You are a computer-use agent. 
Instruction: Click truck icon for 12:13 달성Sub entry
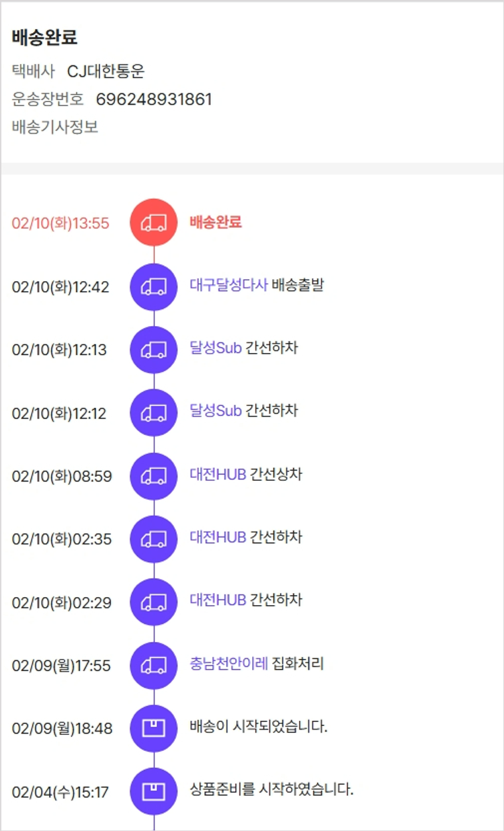154,350
